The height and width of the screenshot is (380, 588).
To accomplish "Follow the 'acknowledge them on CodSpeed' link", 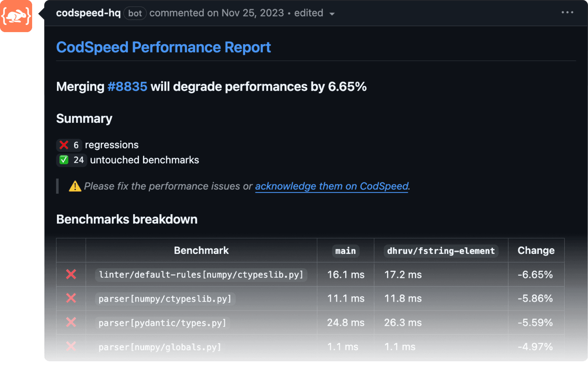I will click(x=332, y=186).
